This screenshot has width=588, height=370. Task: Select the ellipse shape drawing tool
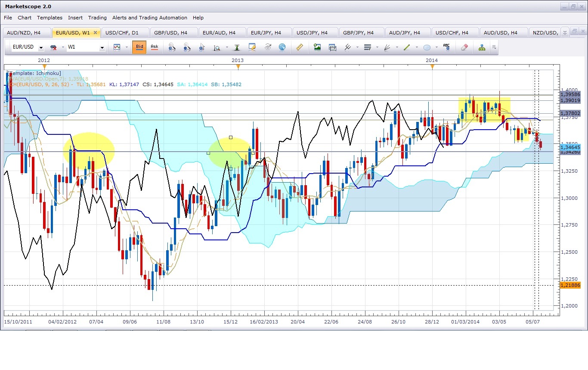pos(427,47)
